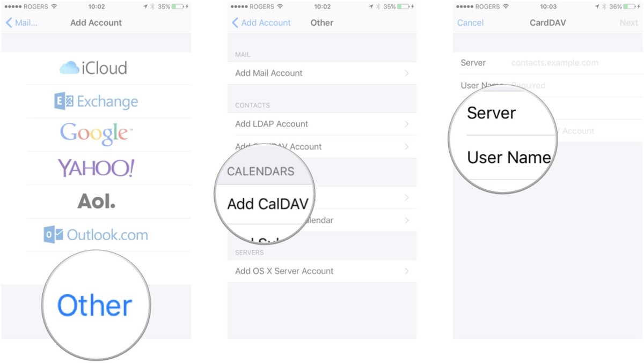
Task: Tap the CONTACTS section header
Action: click(252, 106)
